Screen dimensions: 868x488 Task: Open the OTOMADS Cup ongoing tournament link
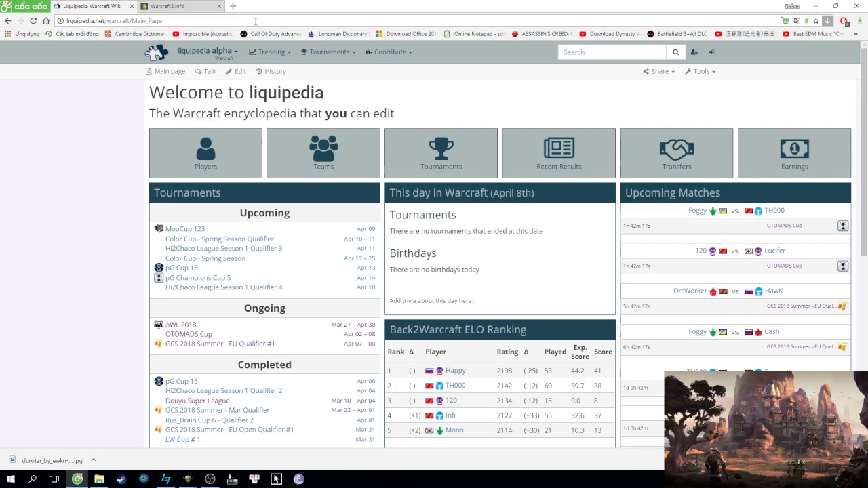point(189,334)
